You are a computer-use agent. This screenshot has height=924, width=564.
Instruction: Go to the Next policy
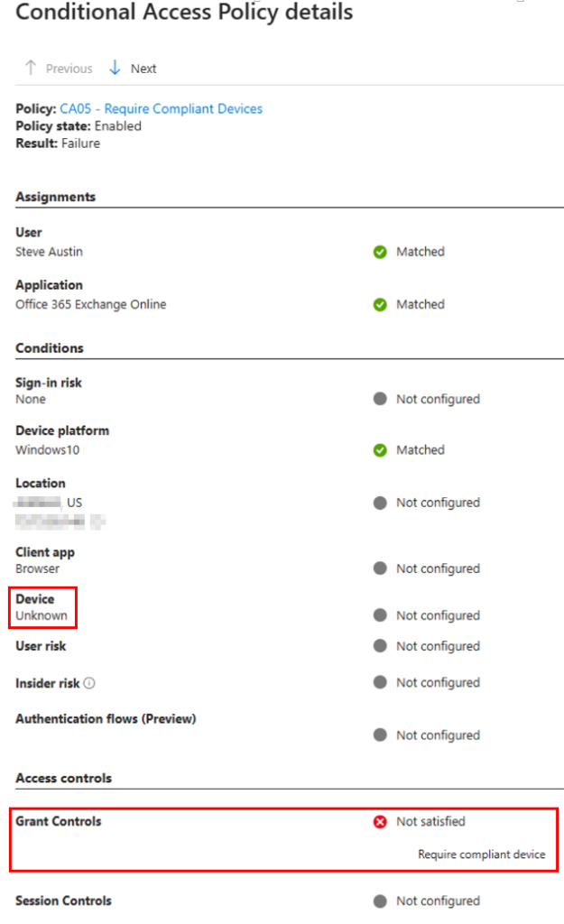(x=143, y=69)
